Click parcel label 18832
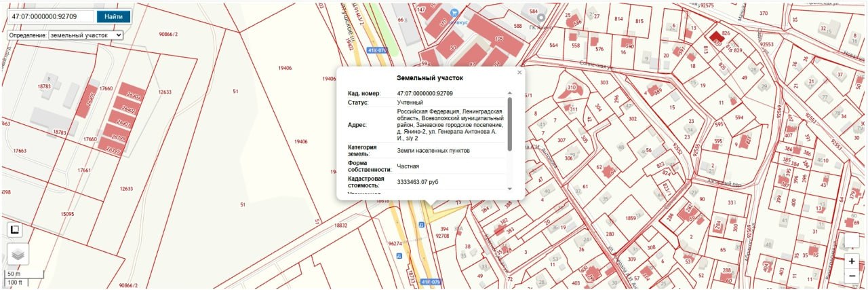Image resolution: width=868 pixels, height=290 pixels. 340,225
